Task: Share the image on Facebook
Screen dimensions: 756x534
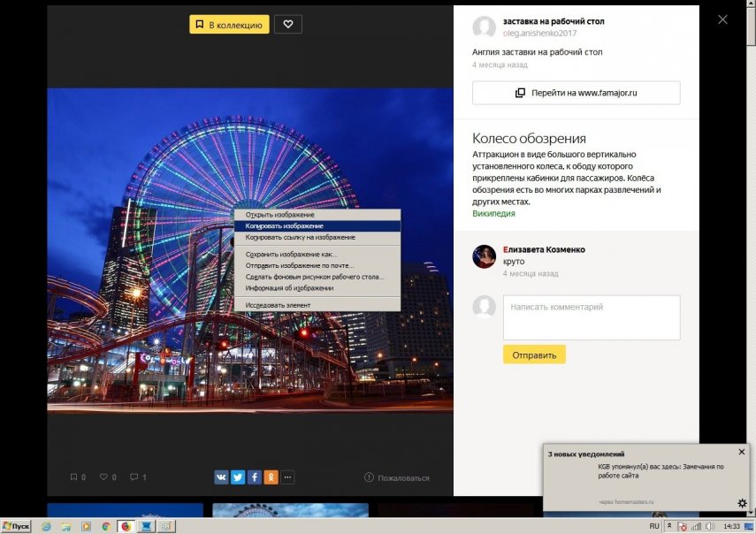Action: pos(255,477)
